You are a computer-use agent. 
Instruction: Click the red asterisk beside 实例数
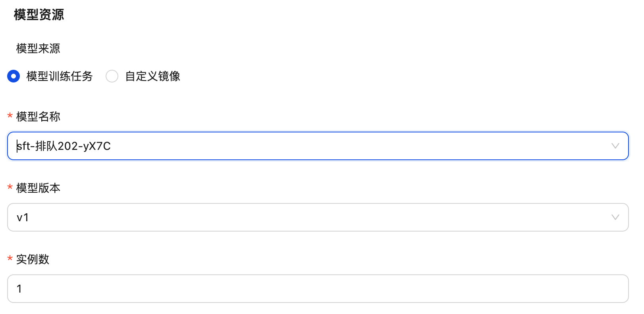pos(10,258)
